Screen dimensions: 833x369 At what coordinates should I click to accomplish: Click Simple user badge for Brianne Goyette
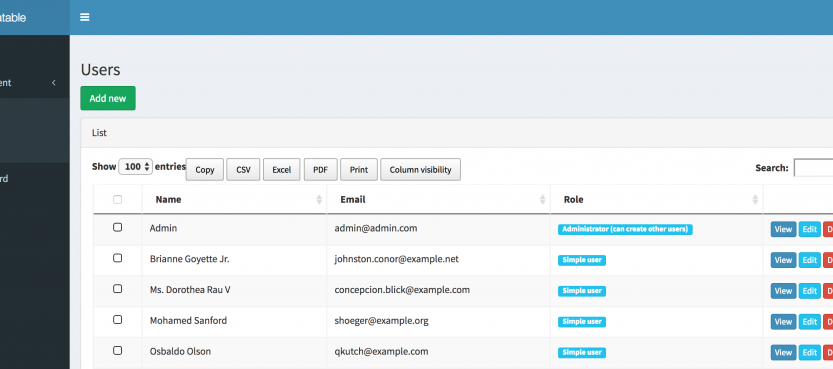(x=582, y=260)
